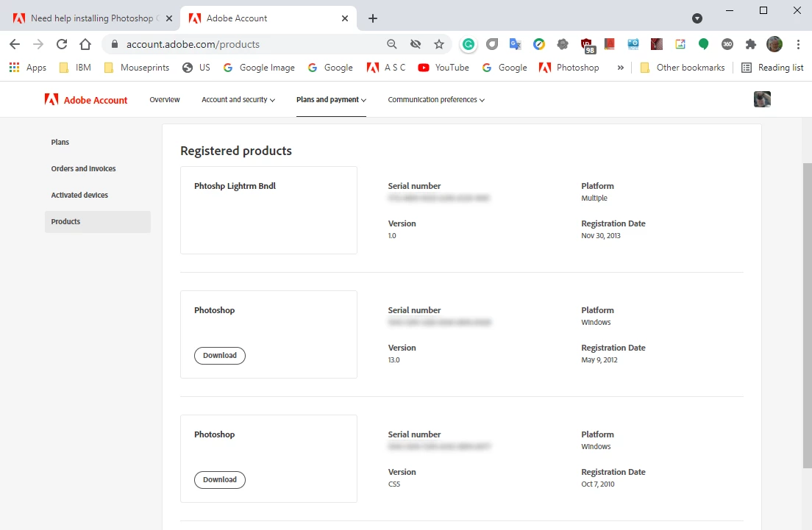Click the crossed-out eye icon in address bar
812x530 pixels.
point(416,45)
